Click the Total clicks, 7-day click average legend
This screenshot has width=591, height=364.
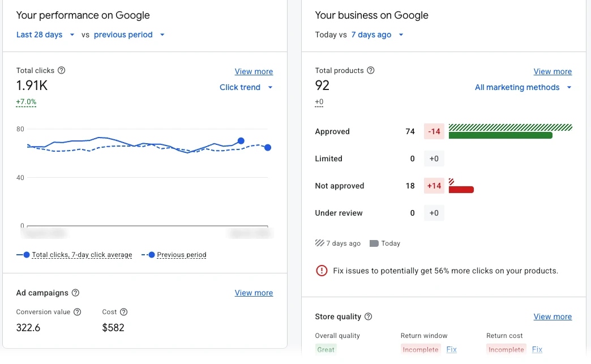(82, 255)
